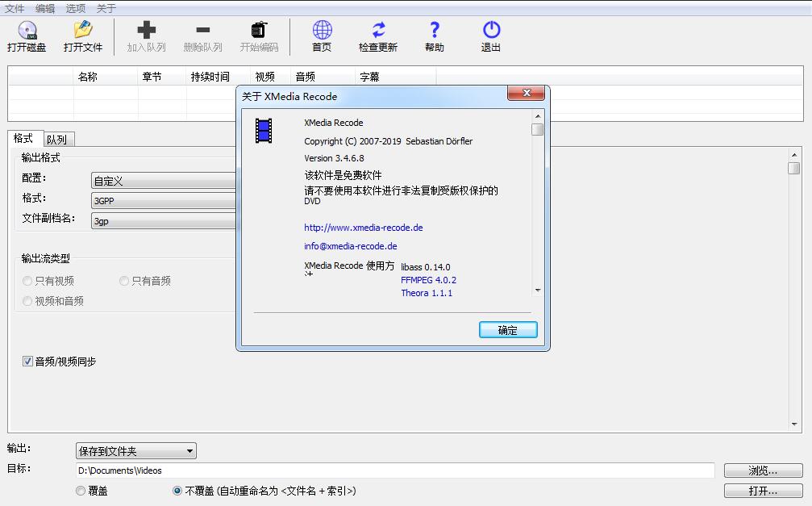The image size is (812, 506).
Task: Click the Open Disc (打开磁盘) icon
Action: [x=27, y=30]
